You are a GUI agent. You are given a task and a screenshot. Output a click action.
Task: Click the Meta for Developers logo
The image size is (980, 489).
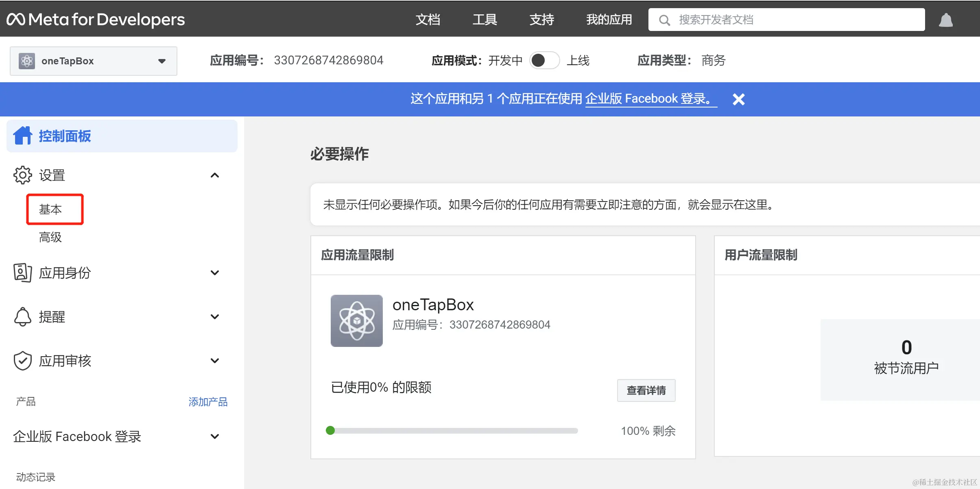(x=96, y=19)
